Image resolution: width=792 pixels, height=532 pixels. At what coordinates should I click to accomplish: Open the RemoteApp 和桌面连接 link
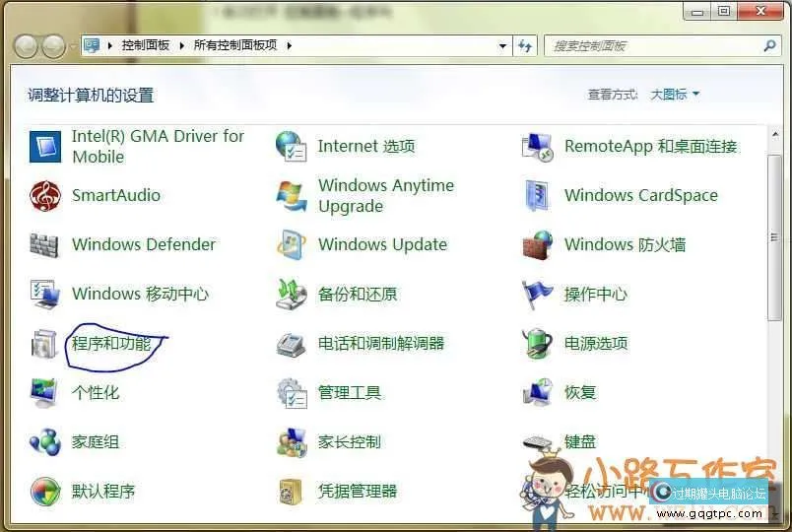(x=650, y=147)
